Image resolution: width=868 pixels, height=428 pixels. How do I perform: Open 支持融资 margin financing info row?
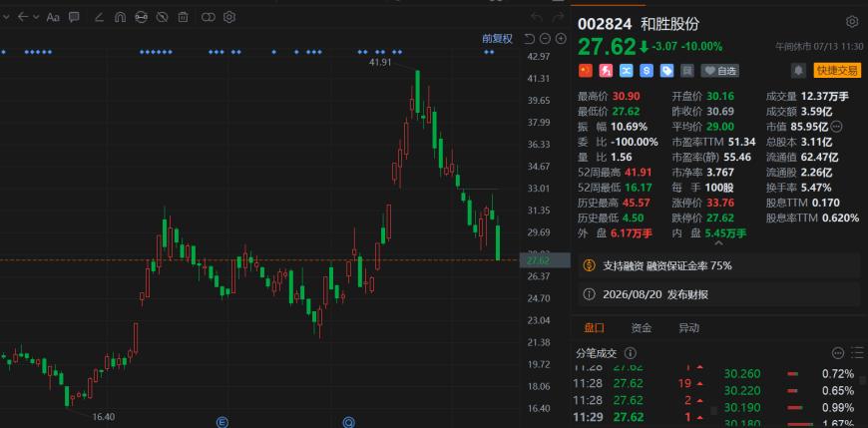coord(719,265)
